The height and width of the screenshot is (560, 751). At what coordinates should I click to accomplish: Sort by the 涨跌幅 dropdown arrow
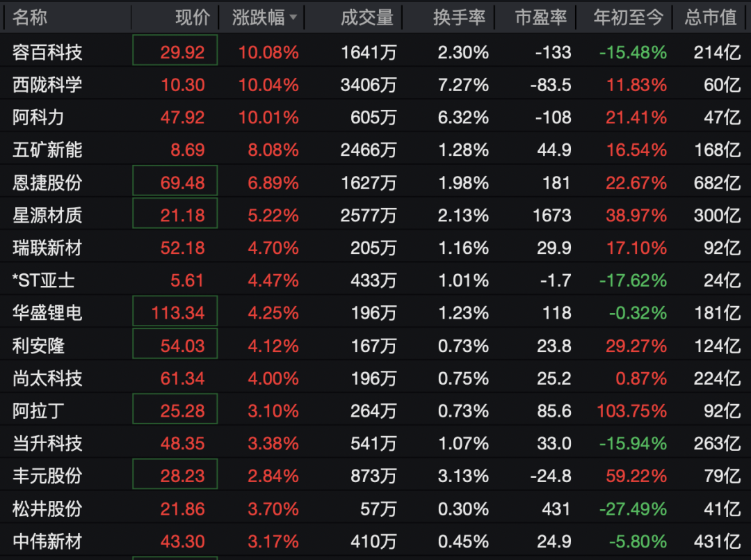(x=293, y=17)
